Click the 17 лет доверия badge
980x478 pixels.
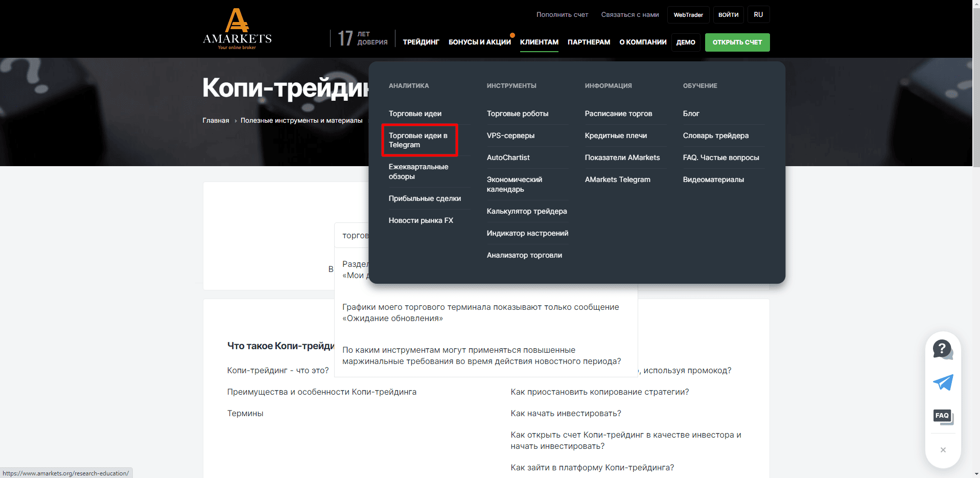363,38
